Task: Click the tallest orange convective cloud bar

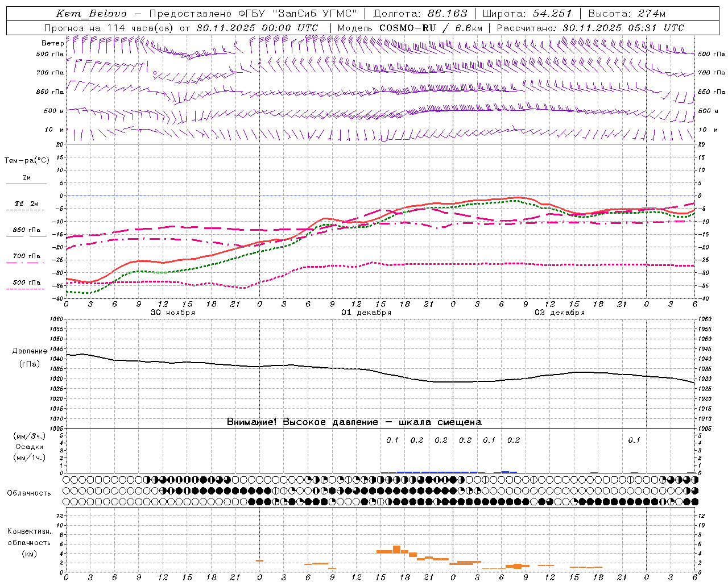Action: 396,549
